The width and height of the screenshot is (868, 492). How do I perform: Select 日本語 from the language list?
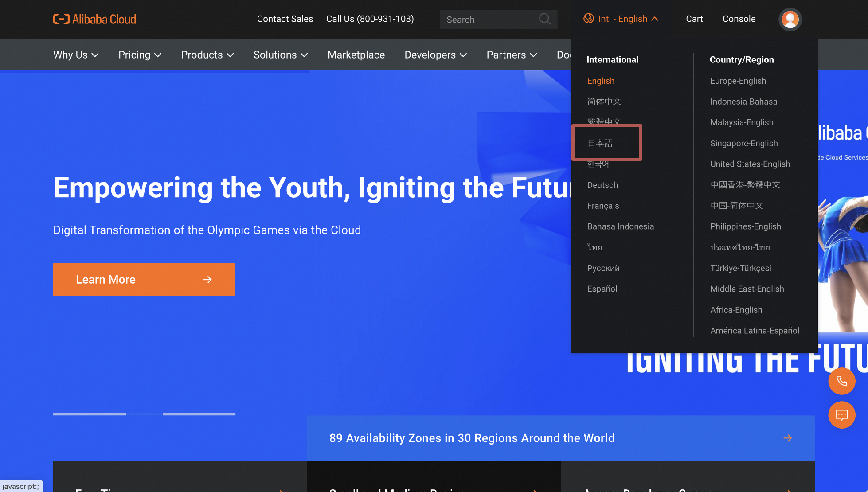[x=600, y=143]
